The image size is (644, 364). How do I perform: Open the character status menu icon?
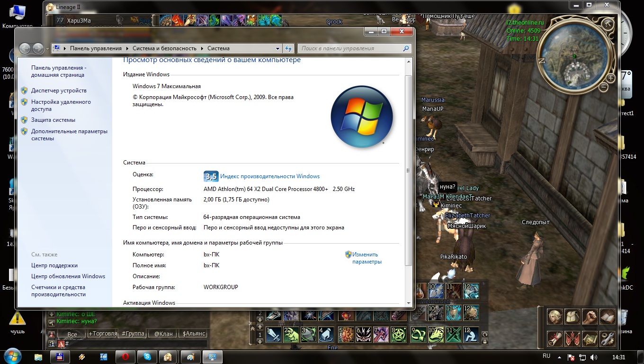point(555,317)
